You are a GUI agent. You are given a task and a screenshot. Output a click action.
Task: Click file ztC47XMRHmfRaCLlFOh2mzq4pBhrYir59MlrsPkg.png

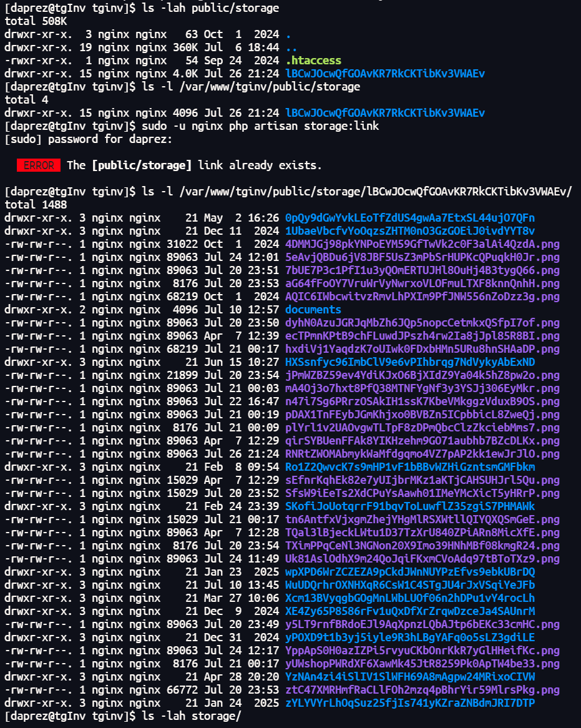[422, 690]
